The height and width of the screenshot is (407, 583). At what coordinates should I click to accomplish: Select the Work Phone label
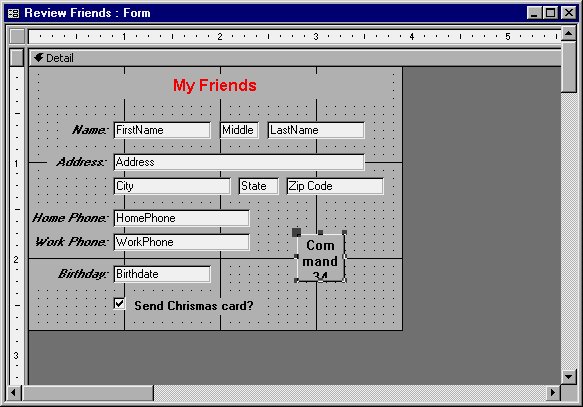point(71,242)
